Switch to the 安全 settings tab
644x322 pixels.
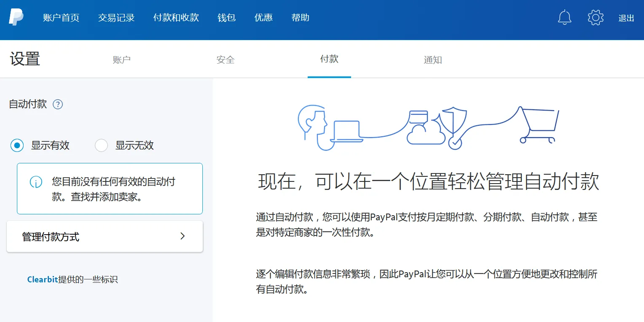(225, 60)
